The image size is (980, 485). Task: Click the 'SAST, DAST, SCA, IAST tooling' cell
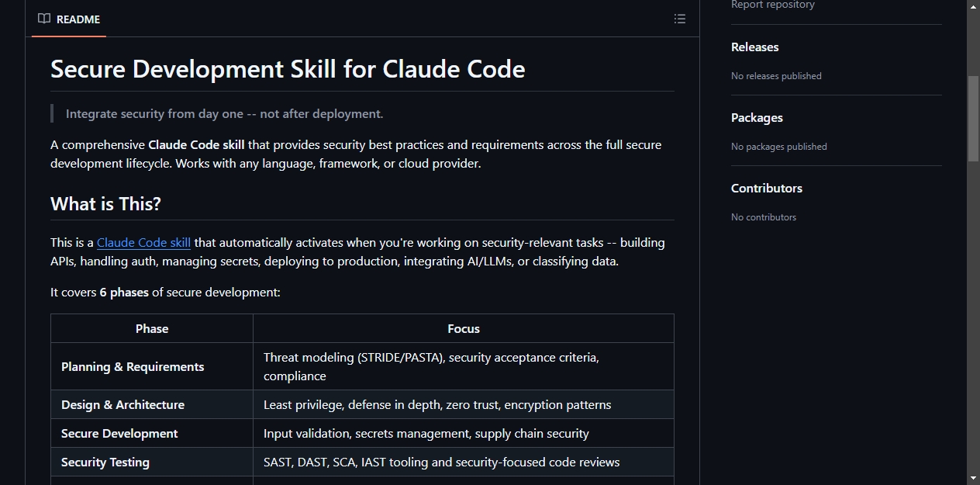point(464,462)
